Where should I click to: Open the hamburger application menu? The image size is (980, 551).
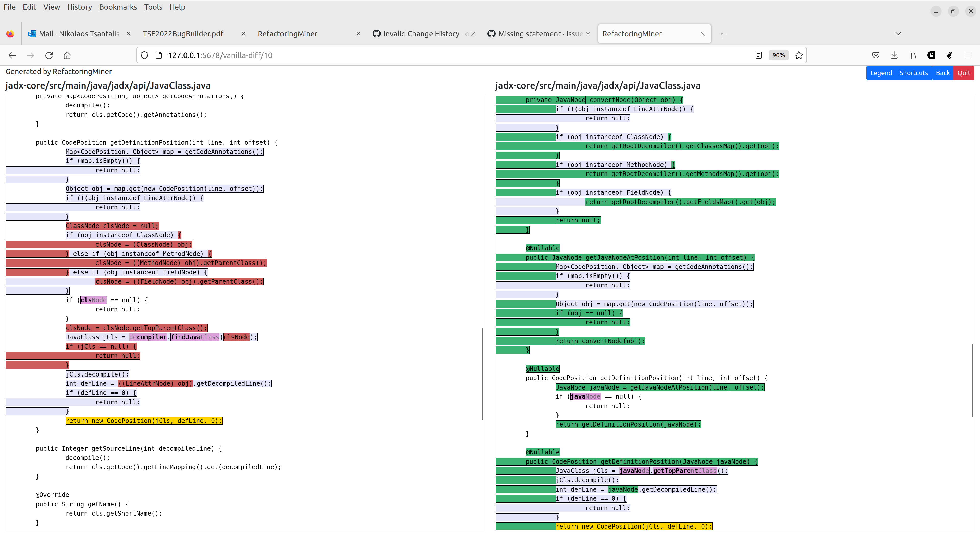pos(969,55)
